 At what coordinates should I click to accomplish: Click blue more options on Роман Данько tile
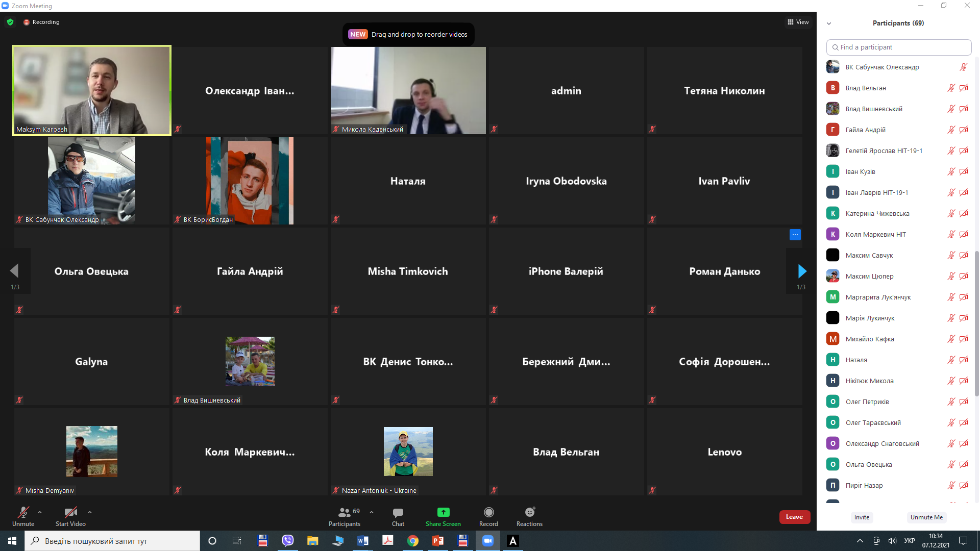tap(795, 235)
